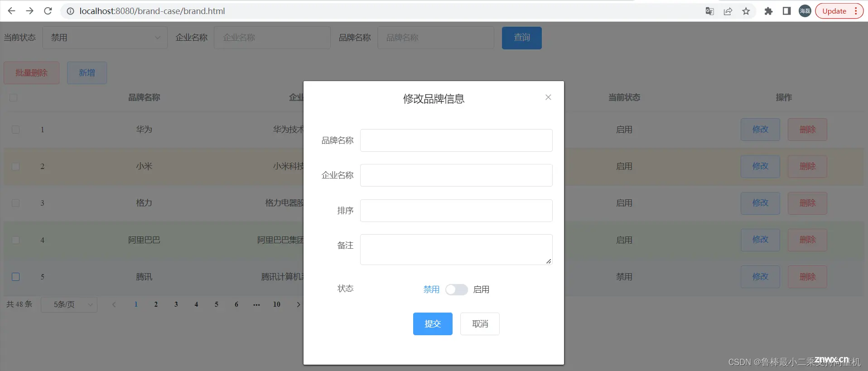Click the 排序 input field
Image resolution: width=868 pixels, height=371 pixels.
pos(456,211)
